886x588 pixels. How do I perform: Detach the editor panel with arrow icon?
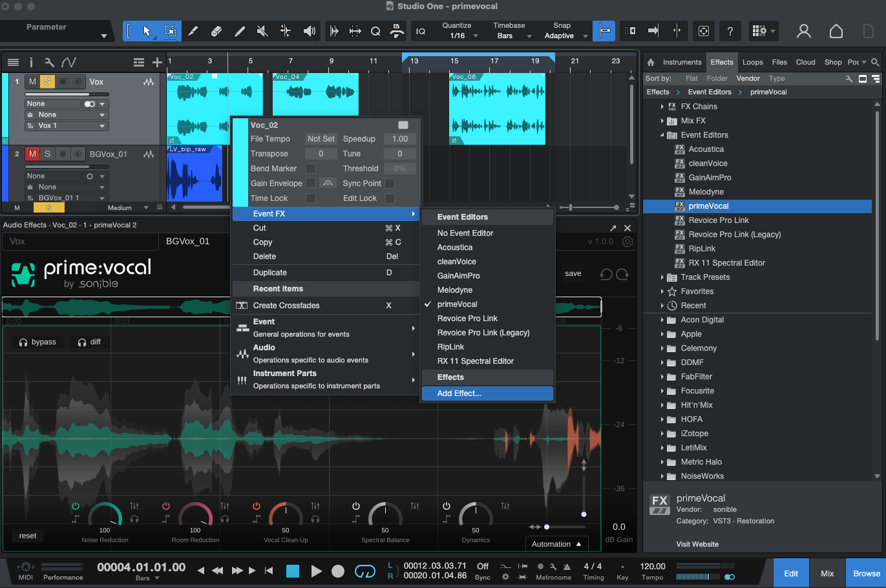click(613, 228)
